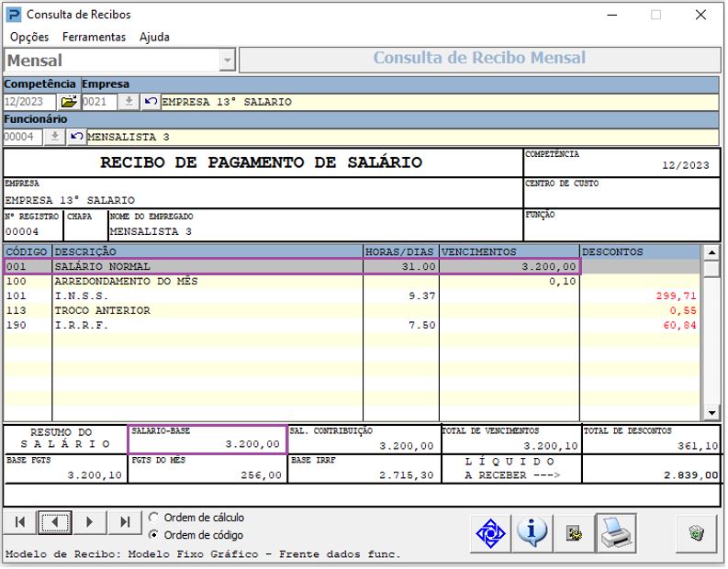The height and width of the screenshot is (569, 728).
Task: Close the Consulta de Recibos window
Action: coord(700,15)
